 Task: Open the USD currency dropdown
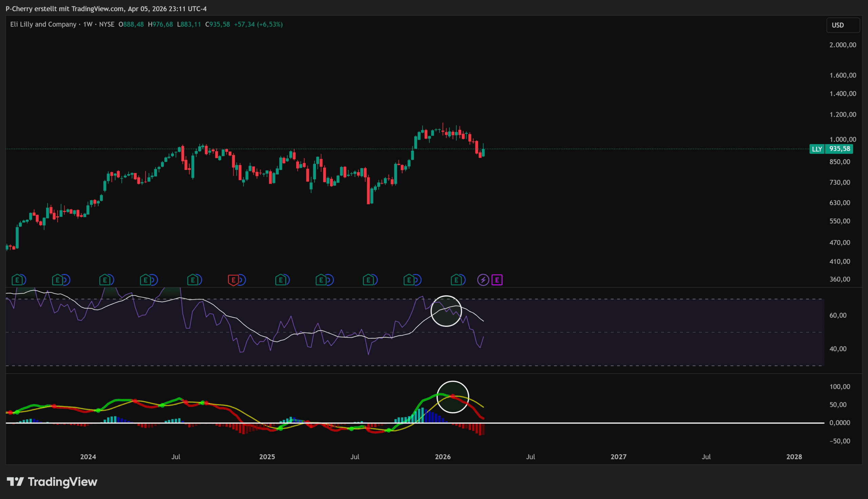[x=843, y=25]
